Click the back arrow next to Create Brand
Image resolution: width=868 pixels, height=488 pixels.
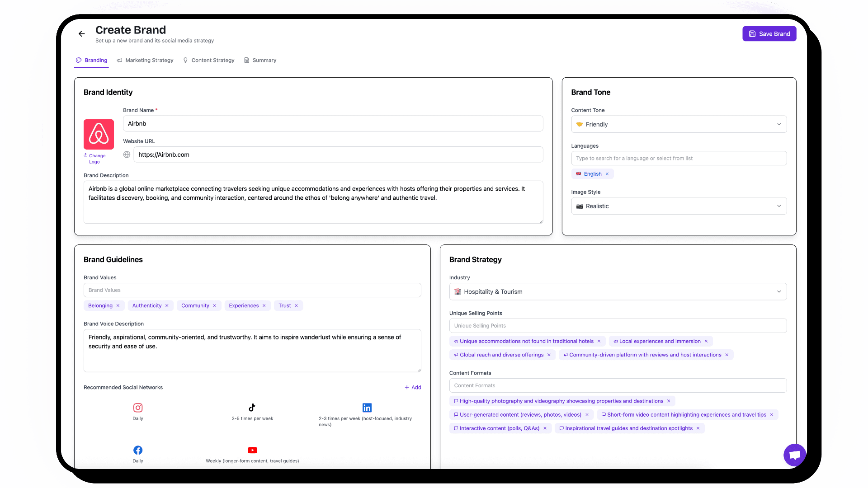click(81, 33)
